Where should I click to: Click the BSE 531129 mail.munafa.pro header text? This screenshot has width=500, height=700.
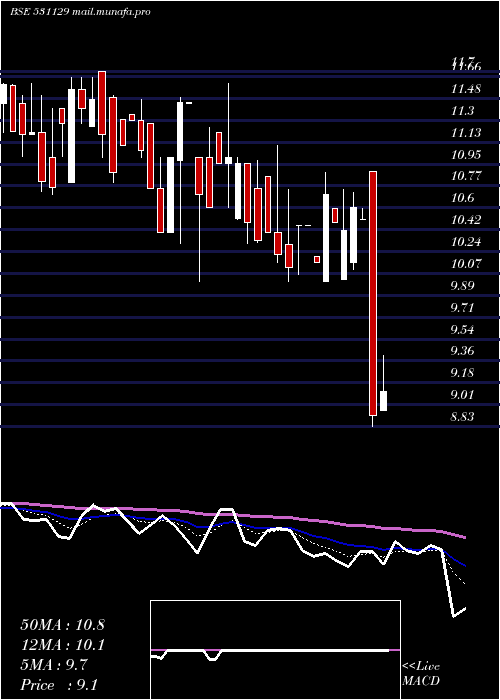[80, 12]
